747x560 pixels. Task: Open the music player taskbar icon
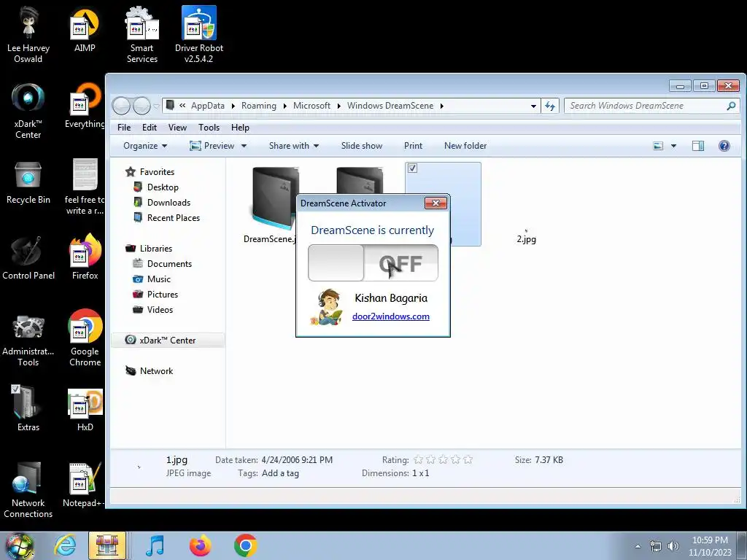point(155,545)
